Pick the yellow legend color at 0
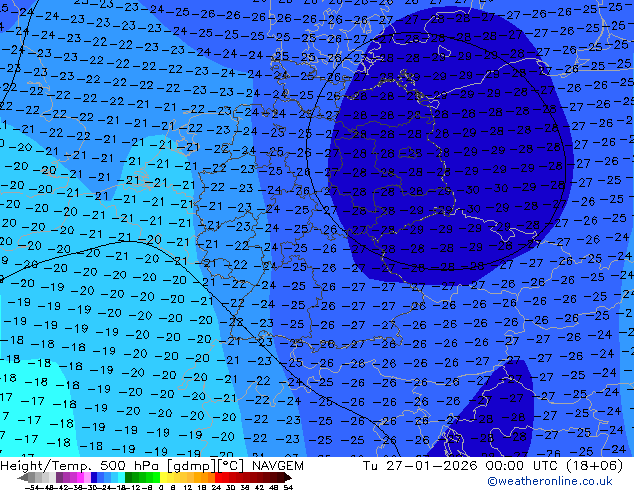This screenshot has width=634, height=490. [x=163, y=477]
